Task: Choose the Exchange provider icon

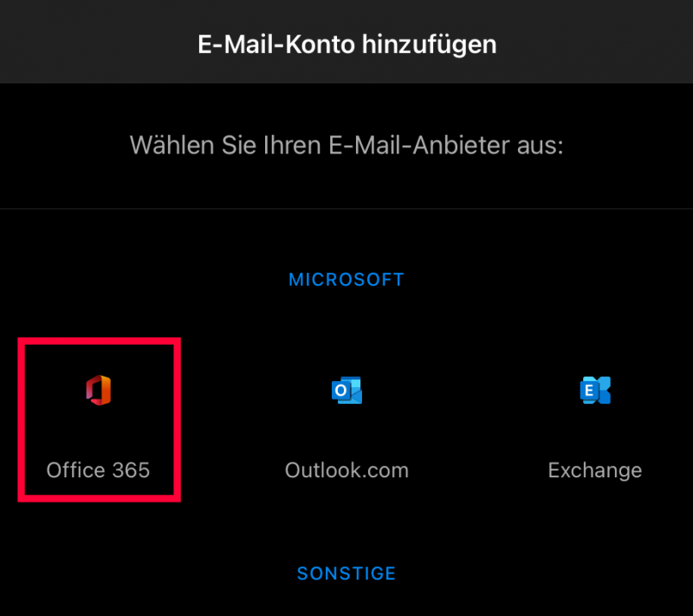Action: pos(595,390)
